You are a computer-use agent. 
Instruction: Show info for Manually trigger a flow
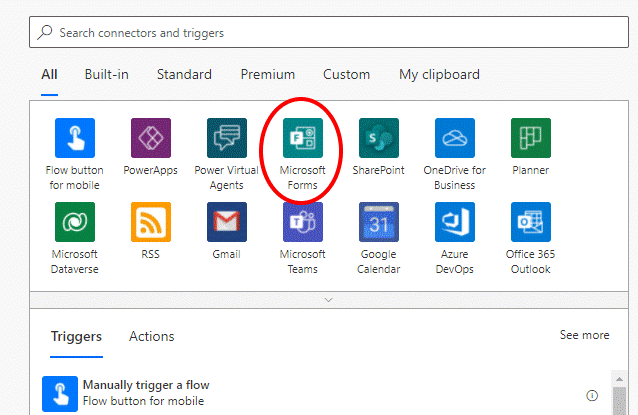click(592, 395)
